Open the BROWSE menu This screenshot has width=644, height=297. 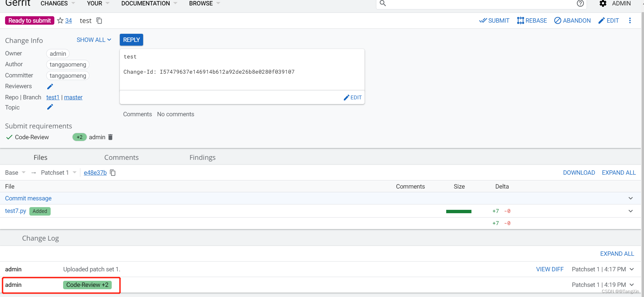(205, 3)
